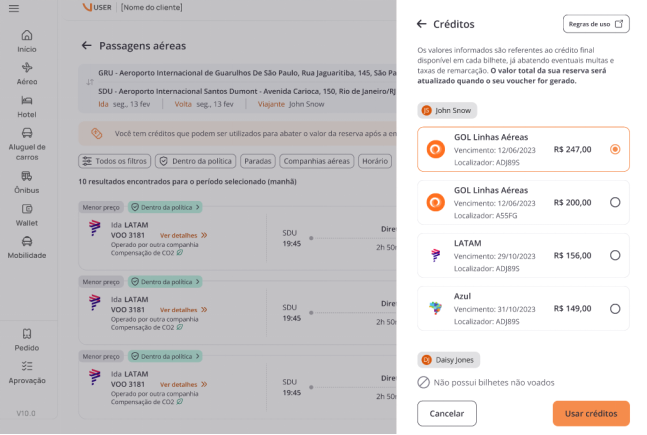Open Todos os filtros filter options
The image size is (647, 435).
click(115, 160)
